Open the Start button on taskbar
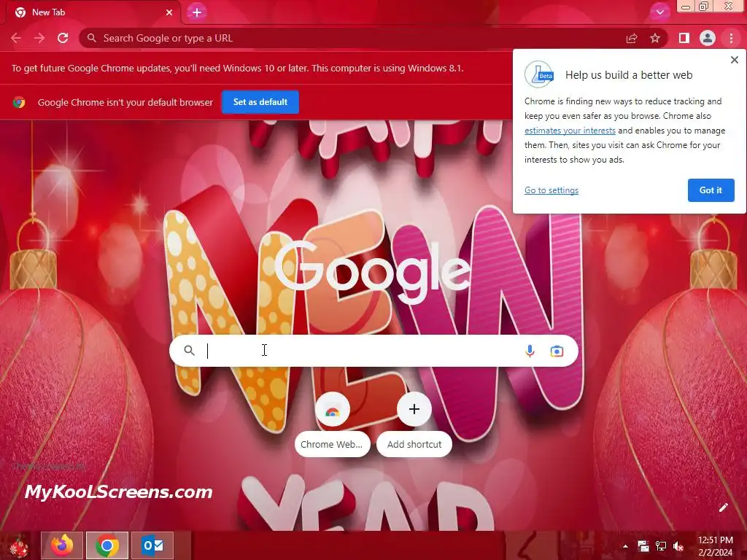 (18, 545)
